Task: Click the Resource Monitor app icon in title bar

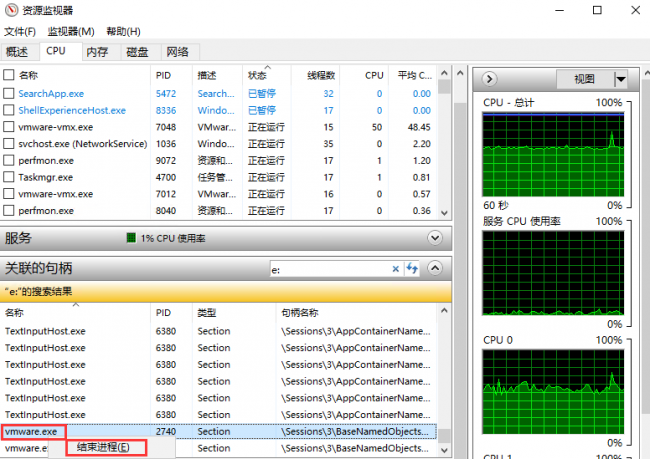Action: click(x=11, y=10)
